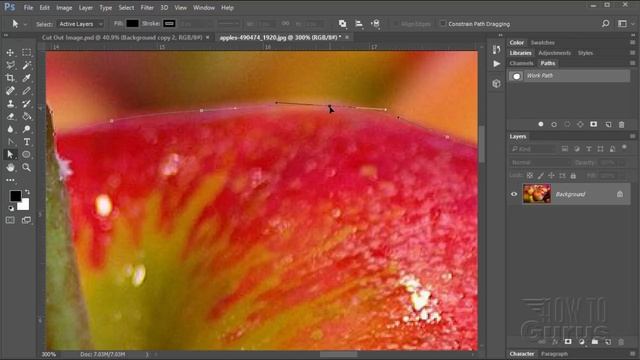The image size is (640, 360).
Task: Select the Dodge tool
Action: click(x=27, y=129)
